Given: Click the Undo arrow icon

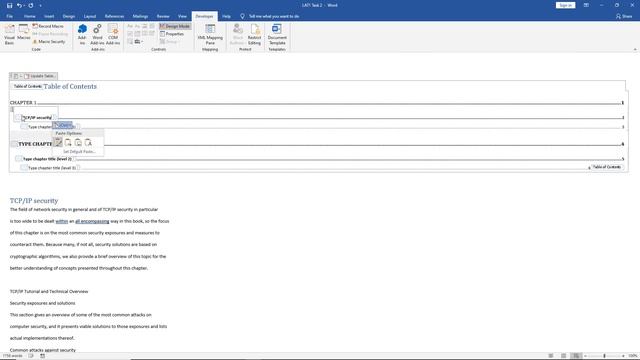Looking at the screenshot, I should click(x=19, y=5).
